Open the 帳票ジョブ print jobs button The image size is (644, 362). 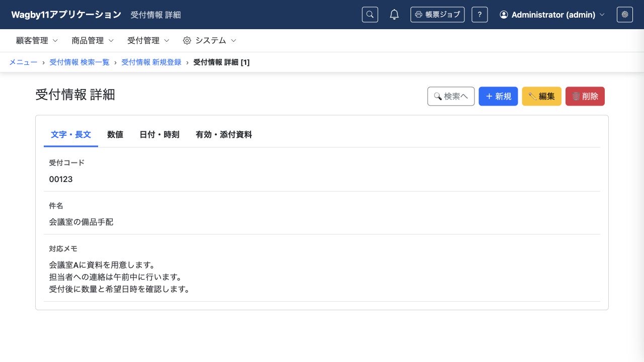click(x=437, y=15)
